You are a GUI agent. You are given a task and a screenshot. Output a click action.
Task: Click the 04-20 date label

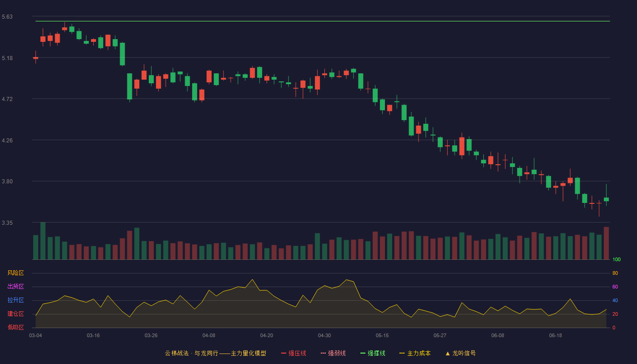coord(267,335)
